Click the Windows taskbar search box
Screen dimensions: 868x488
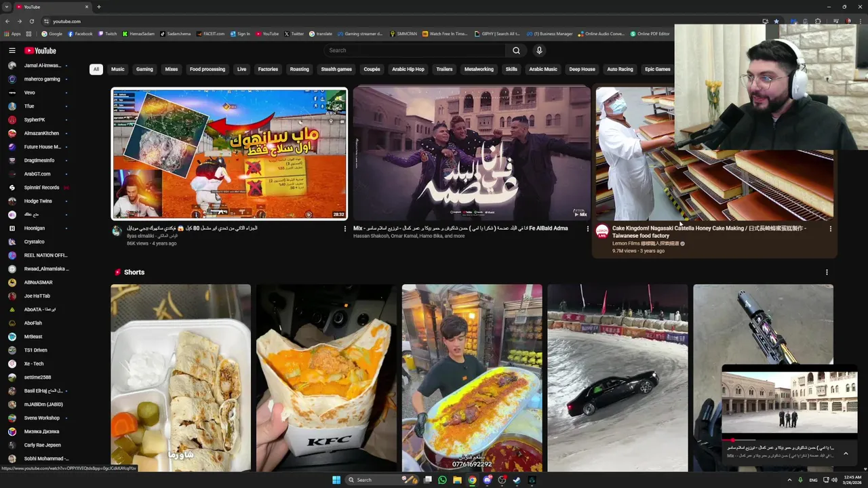click(x=381, y=480)
